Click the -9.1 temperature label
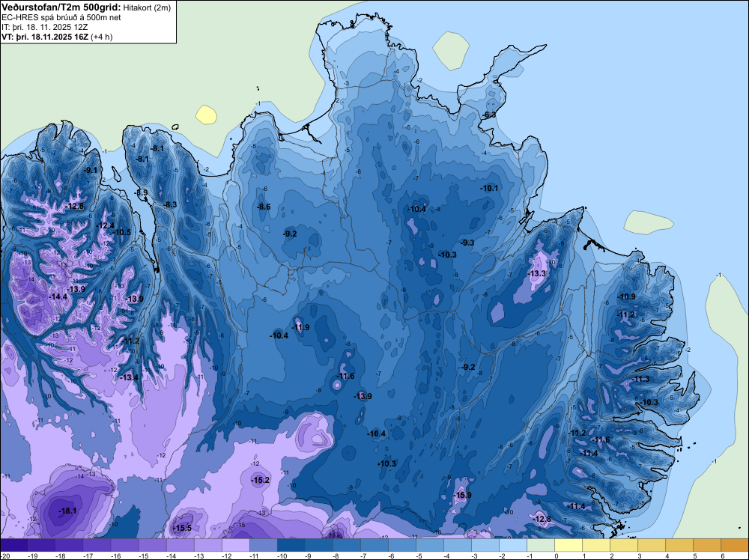The image size is (749, 560). coord(91,170)
